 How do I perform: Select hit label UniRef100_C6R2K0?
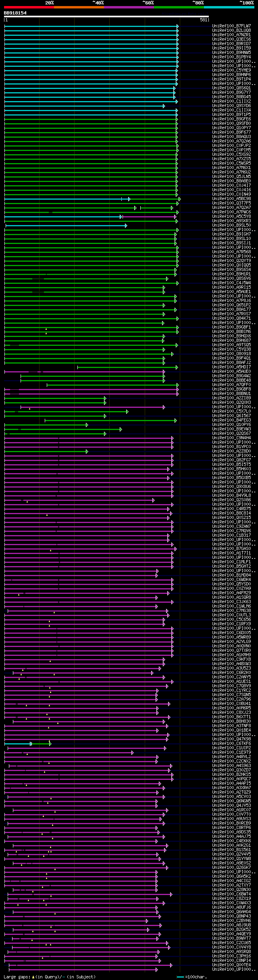231,672
